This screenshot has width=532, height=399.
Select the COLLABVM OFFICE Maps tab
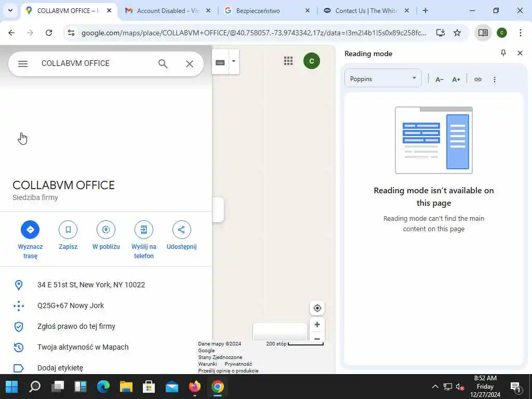(x=69, y=10)
